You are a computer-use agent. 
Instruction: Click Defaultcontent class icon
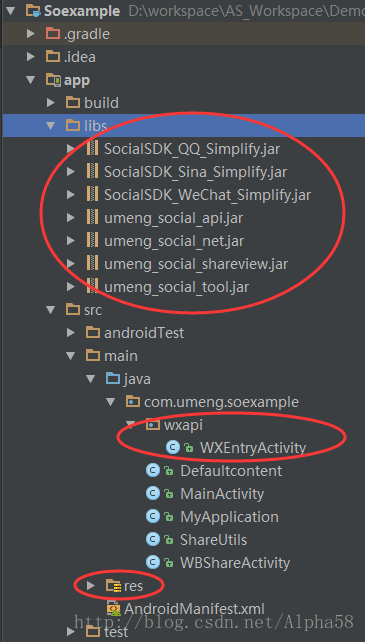(x=153, y=471)
